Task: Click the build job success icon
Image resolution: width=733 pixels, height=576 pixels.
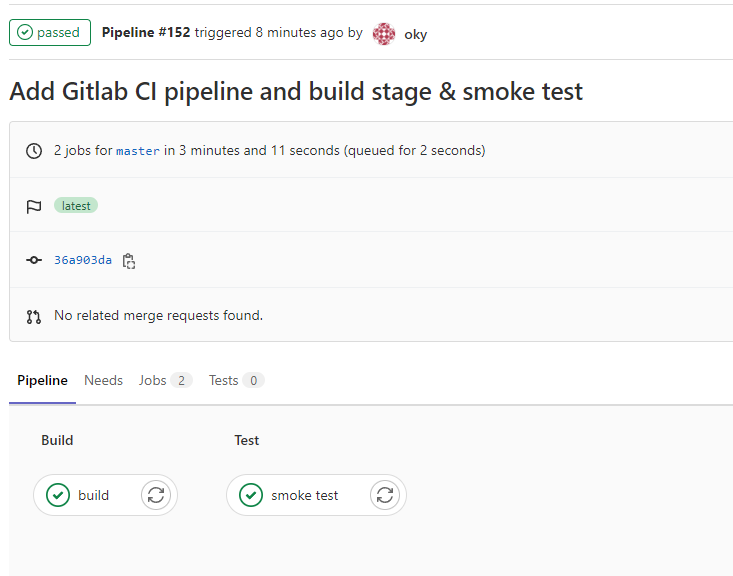Action: coord(58,495)
